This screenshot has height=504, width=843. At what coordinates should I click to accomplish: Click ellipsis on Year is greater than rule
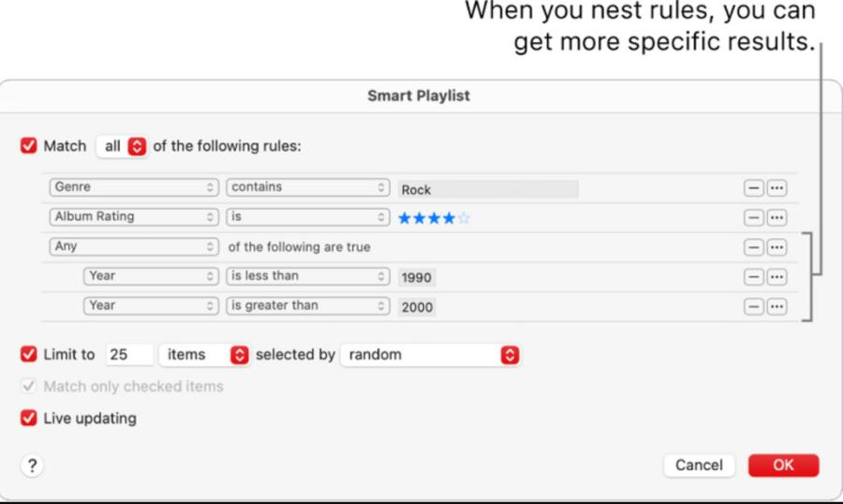point(776,306)
